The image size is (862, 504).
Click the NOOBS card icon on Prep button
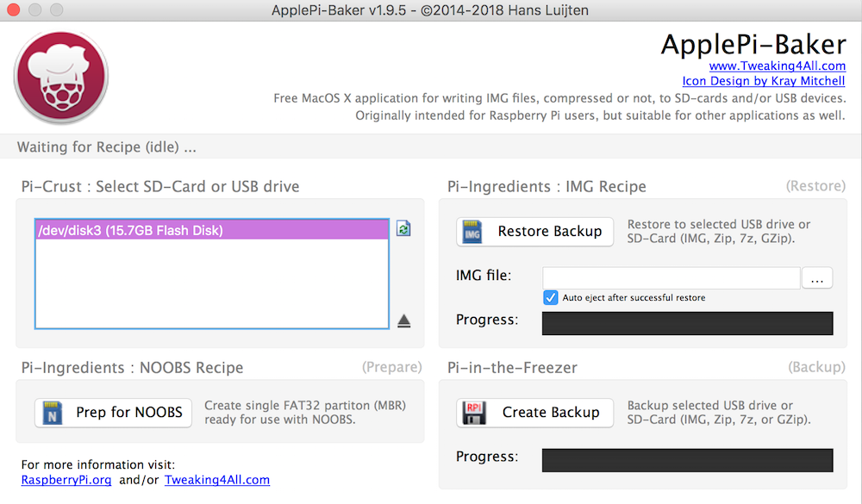(52, 413)
